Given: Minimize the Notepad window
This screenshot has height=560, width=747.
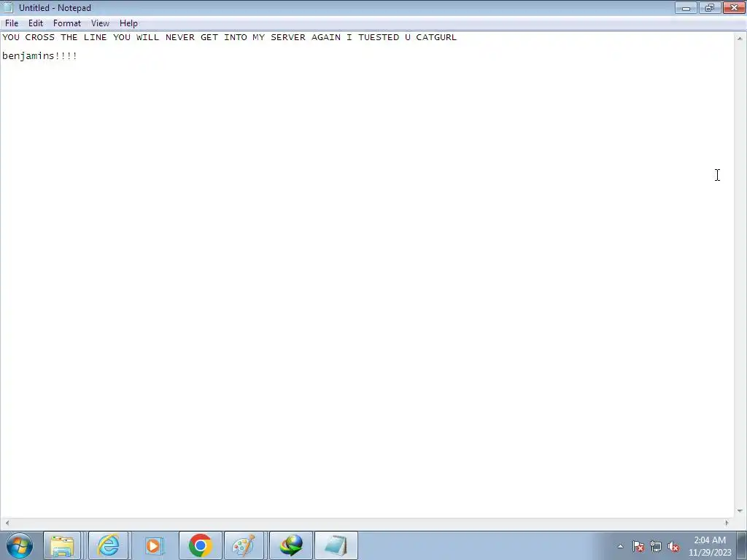Looking at the screenshot, I should 686,7.
